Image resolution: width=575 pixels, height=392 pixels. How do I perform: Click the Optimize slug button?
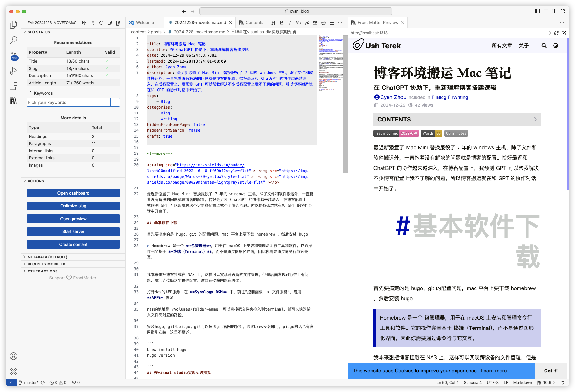73,206
